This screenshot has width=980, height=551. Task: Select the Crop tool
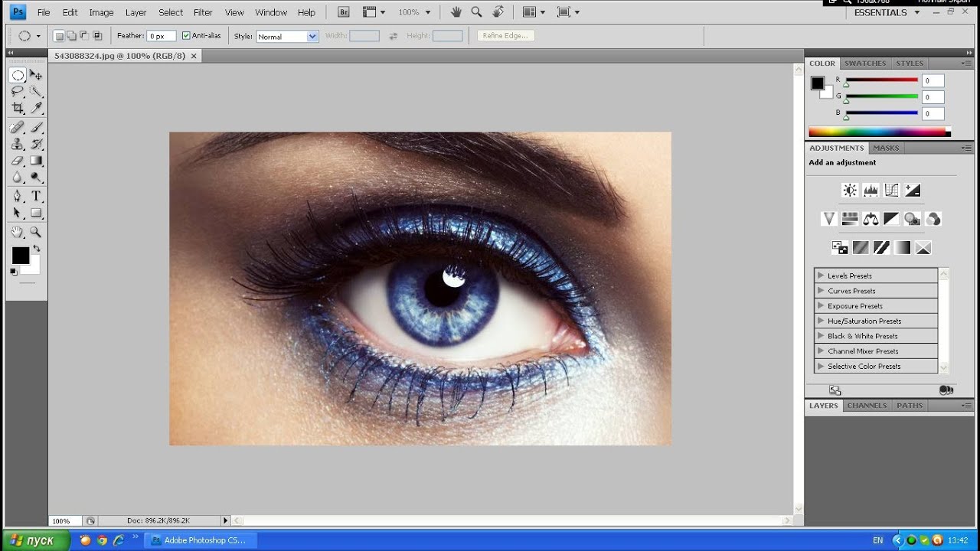click(x=17, y=109)
